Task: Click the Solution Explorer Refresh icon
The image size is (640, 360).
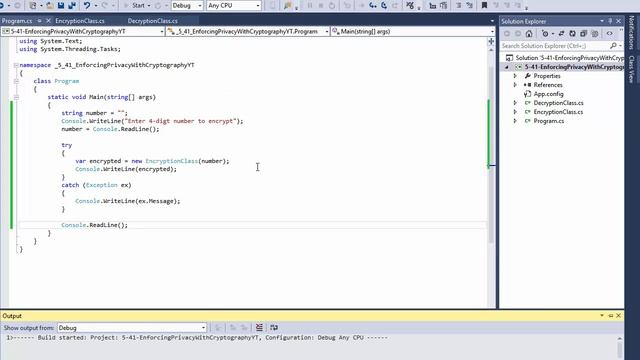Action: point(572,34)
